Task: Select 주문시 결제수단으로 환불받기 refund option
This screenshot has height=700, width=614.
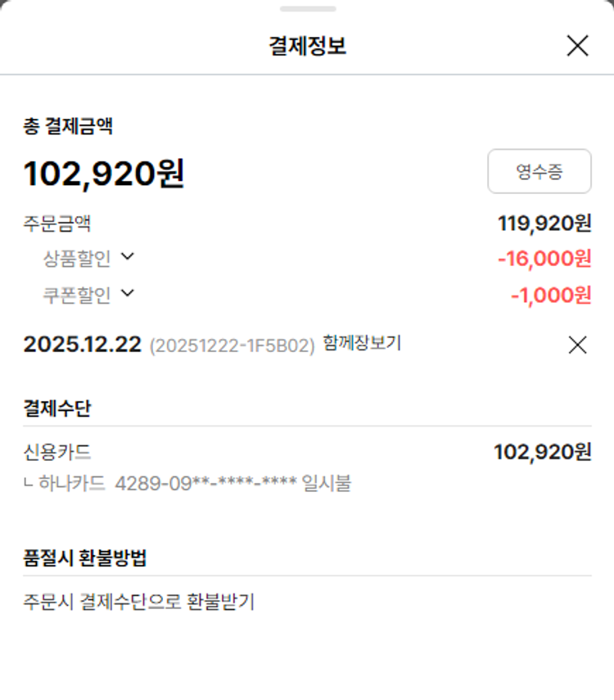Action: point(139,603)
